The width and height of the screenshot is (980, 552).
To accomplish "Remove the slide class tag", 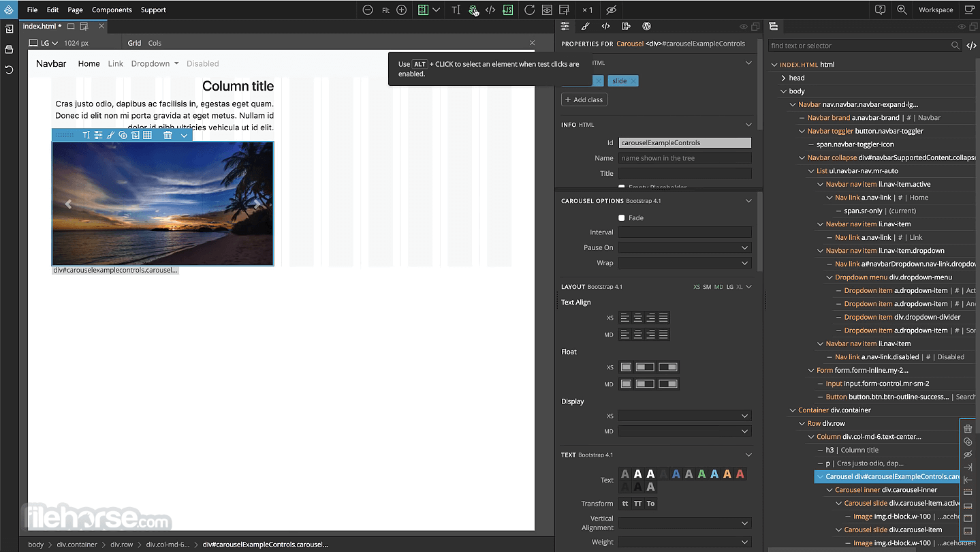I will 633,81.
